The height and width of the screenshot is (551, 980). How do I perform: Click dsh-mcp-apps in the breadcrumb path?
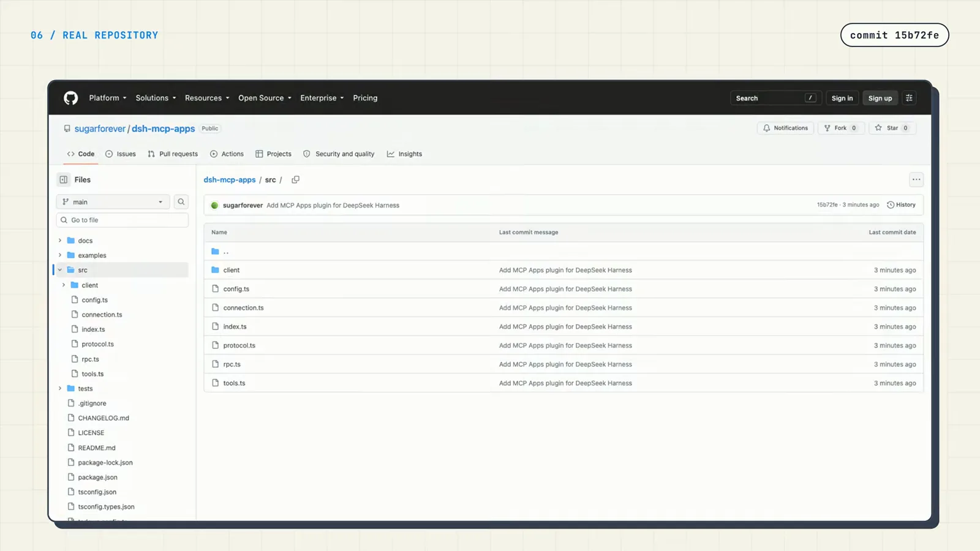click(230, 180)
